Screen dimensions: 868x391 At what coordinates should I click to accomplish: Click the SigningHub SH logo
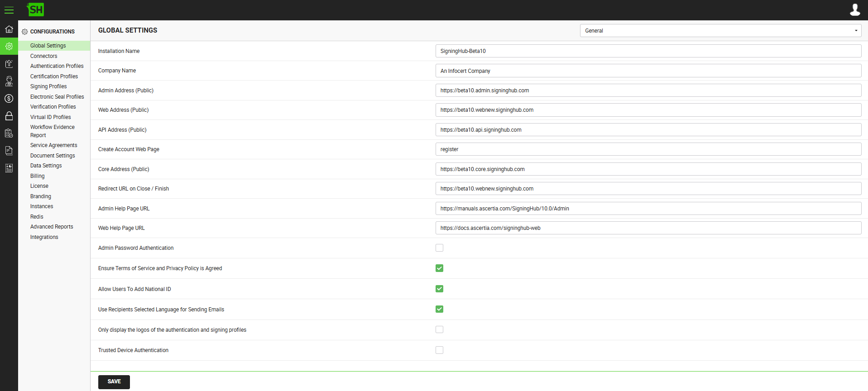pyautogui.click(x=35, y=10)
